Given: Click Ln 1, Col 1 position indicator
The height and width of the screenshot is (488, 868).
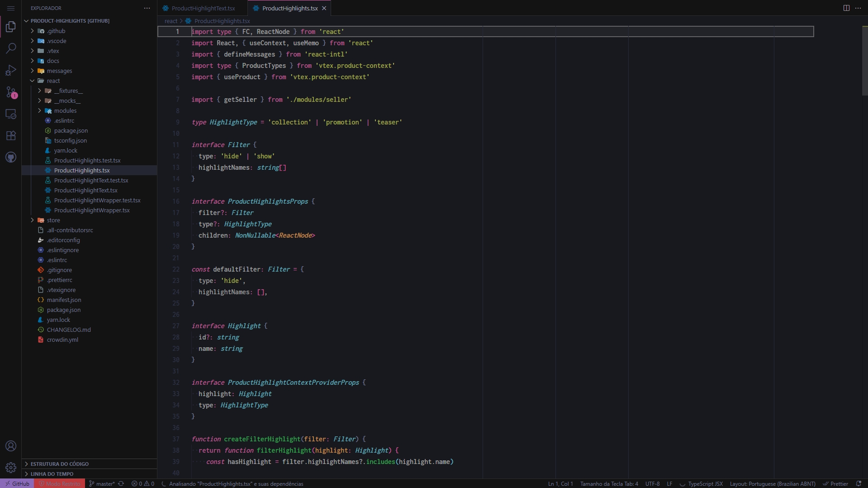Looking at the screenshot, I should 560,483.
